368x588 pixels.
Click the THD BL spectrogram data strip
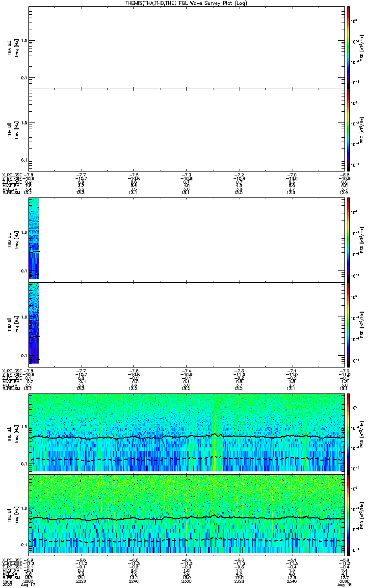34,239
